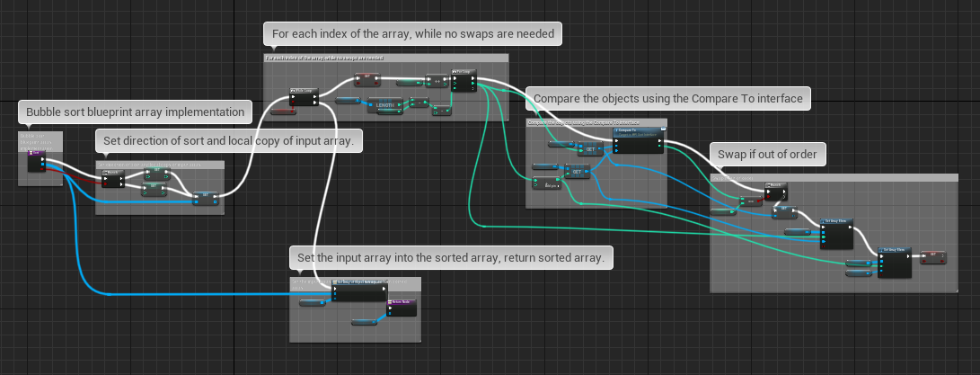The image size is (980, 375).
Task: Select the ++ increment node
Action: (x=437, y=81)
